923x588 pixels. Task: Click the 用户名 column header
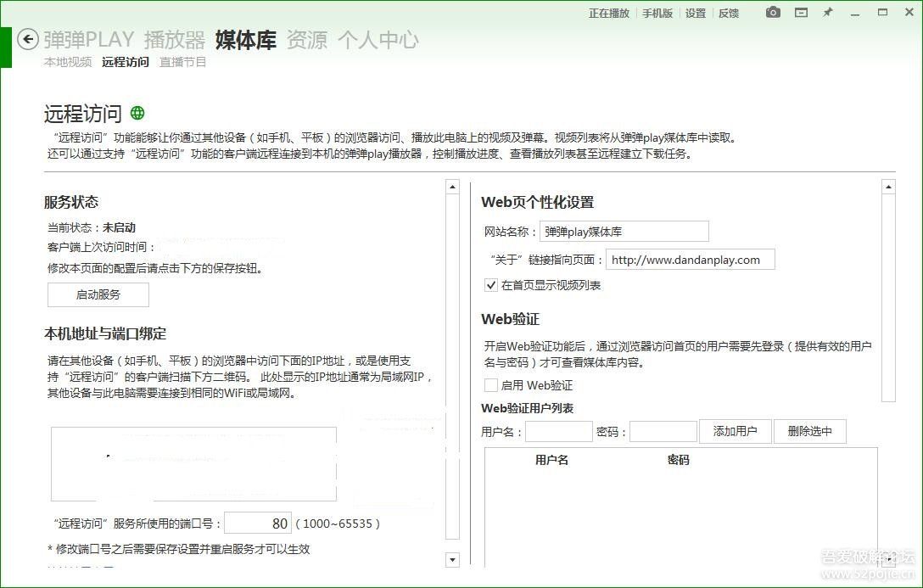[551, 460]
